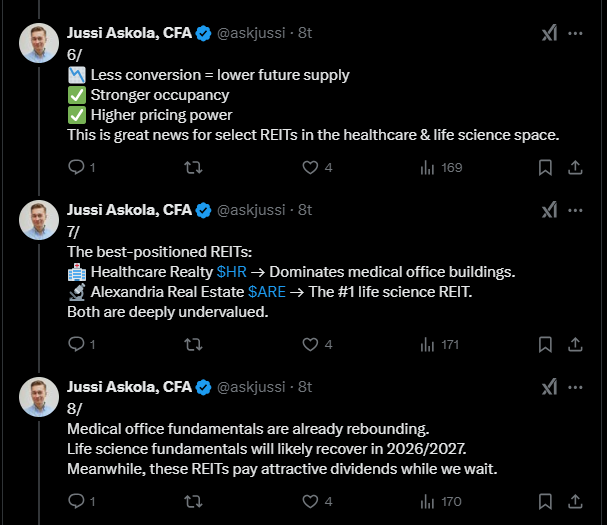This screenshot has height=525, width=607.
Task: Reply to the best-positioned REITs tweet
Action: click(76, 344)
